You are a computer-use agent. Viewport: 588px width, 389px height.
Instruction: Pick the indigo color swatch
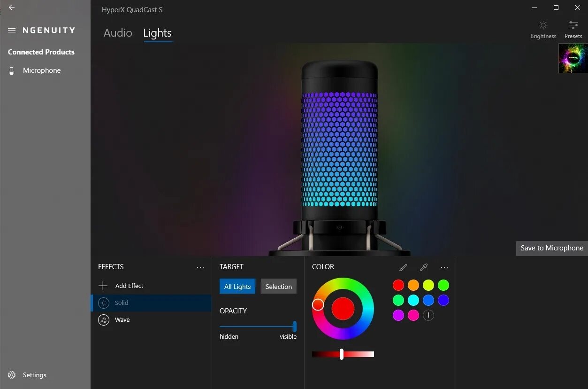pyautogui.click(x=443, y=300)
